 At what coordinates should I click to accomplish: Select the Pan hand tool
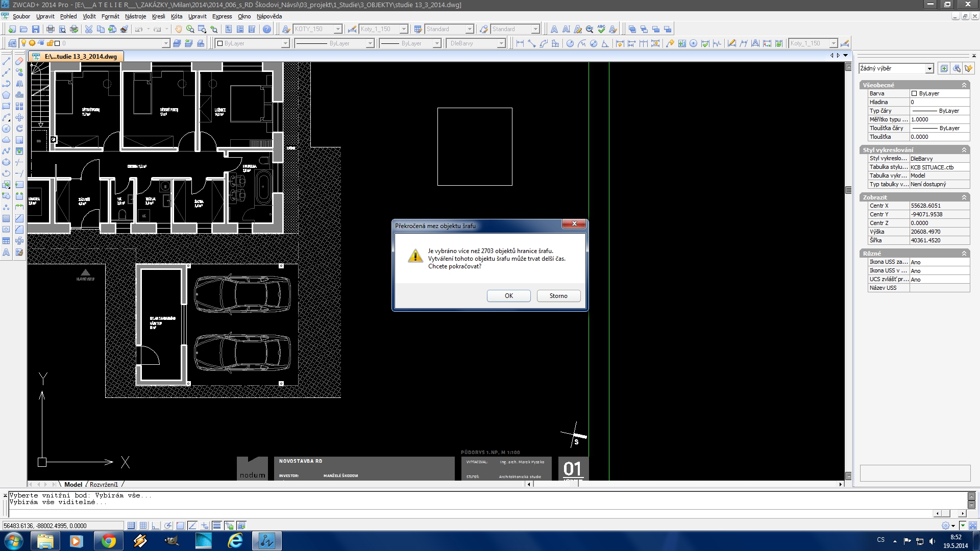point(178,29)
